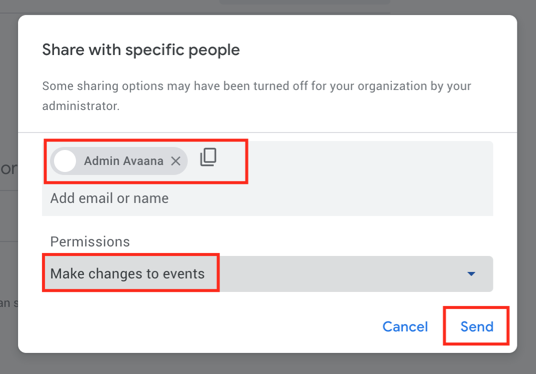Click the gray bar above the dialog
The width and height of the screenshot is (537, 374).
[305, 2]
